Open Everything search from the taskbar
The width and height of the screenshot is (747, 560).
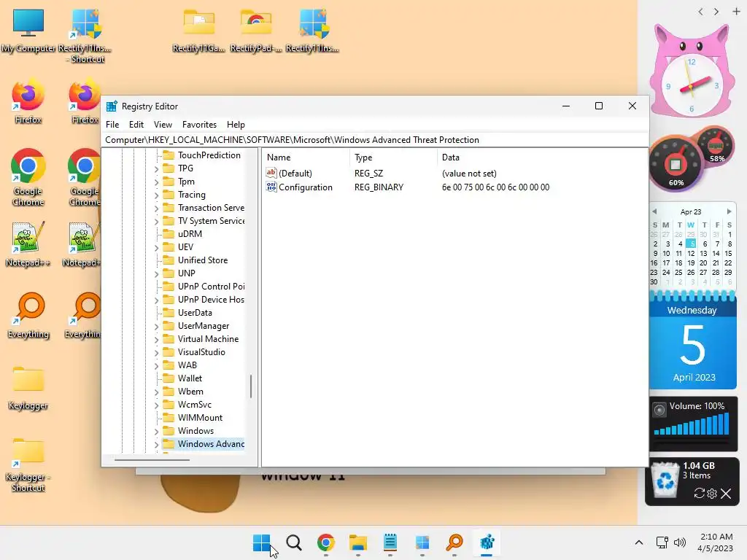click(454, 542)
